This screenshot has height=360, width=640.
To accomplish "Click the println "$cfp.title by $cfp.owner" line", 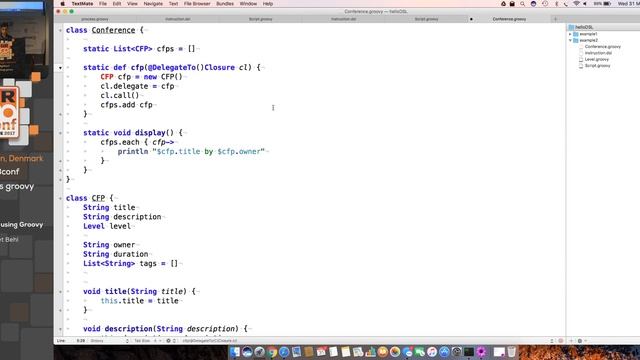I will pyautogui.click(x=191, y=151).
